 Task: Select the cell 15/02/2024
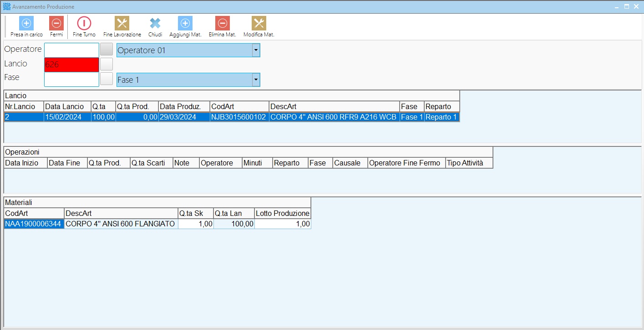point(67,117)
